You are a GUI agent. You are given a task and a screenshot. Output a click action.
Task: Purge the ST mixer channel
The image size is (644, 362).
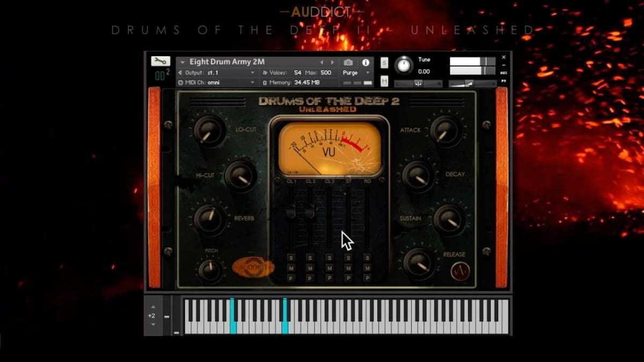pos(348,278)
